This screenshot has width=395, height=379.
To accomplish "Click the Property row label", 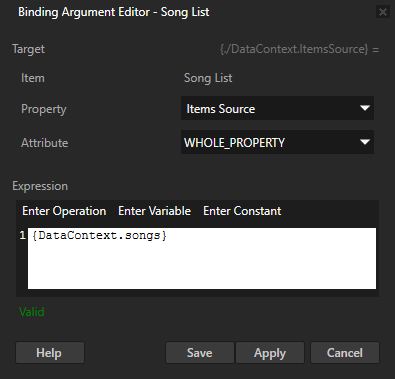I will [44, 109].
